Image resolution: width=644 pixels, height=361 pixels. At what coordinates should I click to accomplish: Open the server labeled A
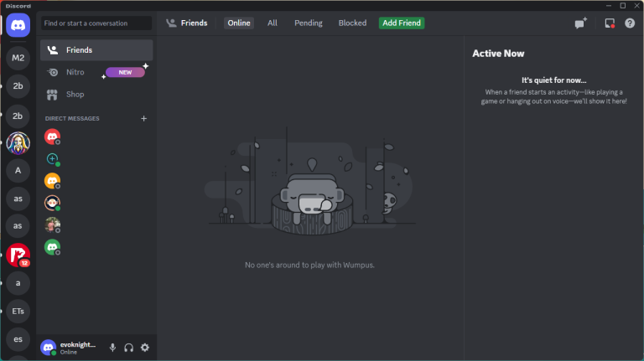tap(18, 171)
